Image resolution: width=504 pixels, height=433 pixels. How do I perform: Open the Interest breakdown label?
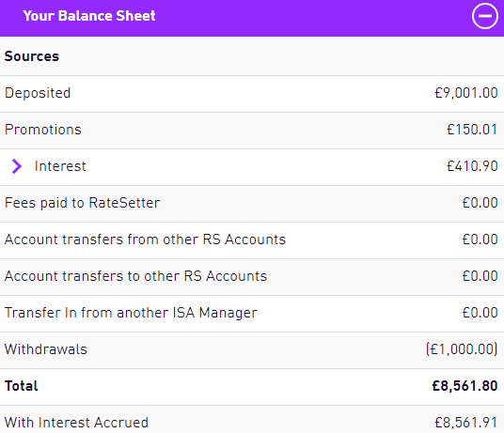(x=60, y=166)
